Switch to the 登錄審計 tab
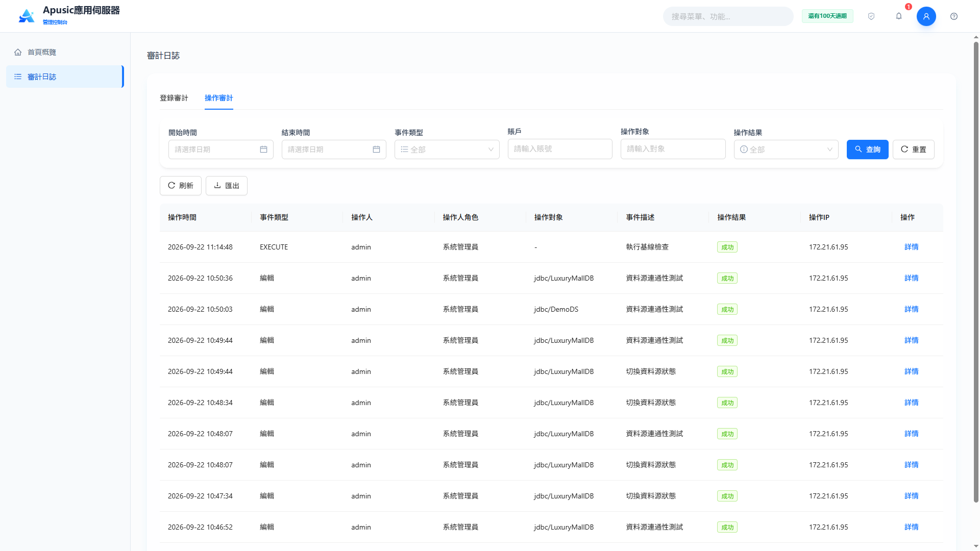 point(174,98)
